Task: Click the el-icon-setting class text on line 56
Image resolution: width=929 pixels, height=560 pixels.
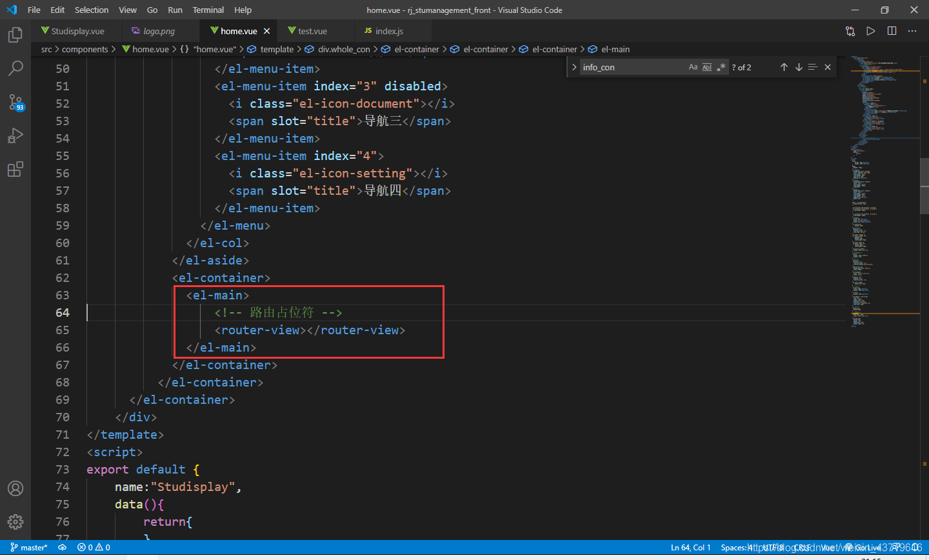Action: 353,173
